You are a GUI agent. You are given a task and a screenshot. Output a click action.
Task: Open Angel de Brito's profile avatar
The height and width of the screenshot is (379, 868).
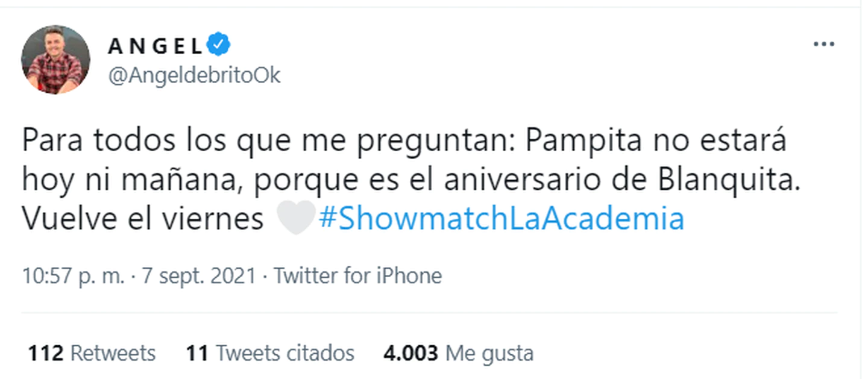click(55, 60)
